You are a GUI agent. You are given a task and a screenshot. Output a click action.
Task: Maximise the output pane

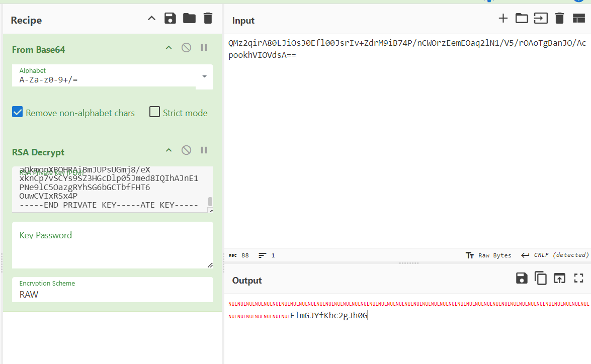578,279
